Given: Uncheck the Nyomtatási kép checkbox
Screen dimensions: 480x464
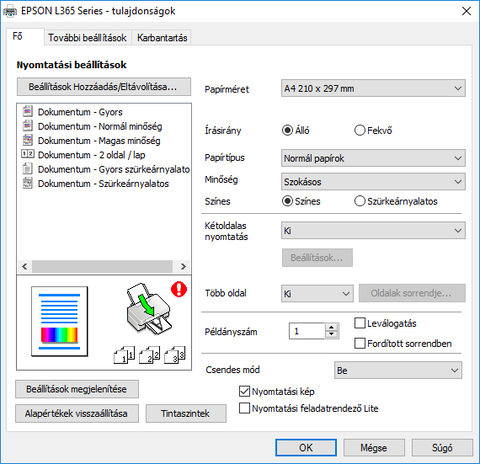Looking at the screenshot, I should [x=244, y=391].
